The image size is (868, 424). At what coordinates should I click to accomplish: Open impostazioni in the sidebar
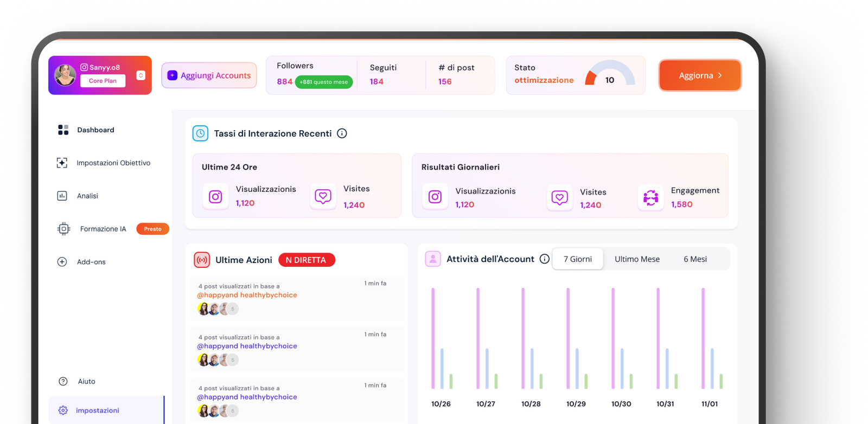tap(97, 410)
